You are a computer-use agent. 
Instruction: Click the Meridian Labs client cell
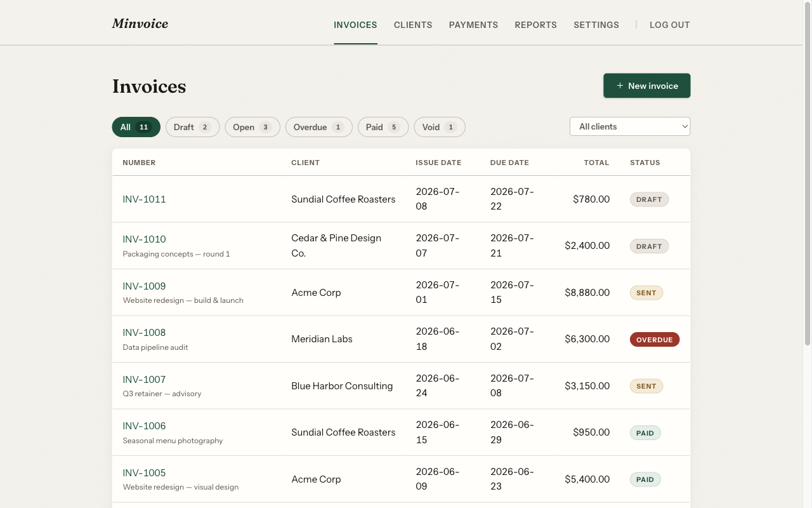pos(322,339)
